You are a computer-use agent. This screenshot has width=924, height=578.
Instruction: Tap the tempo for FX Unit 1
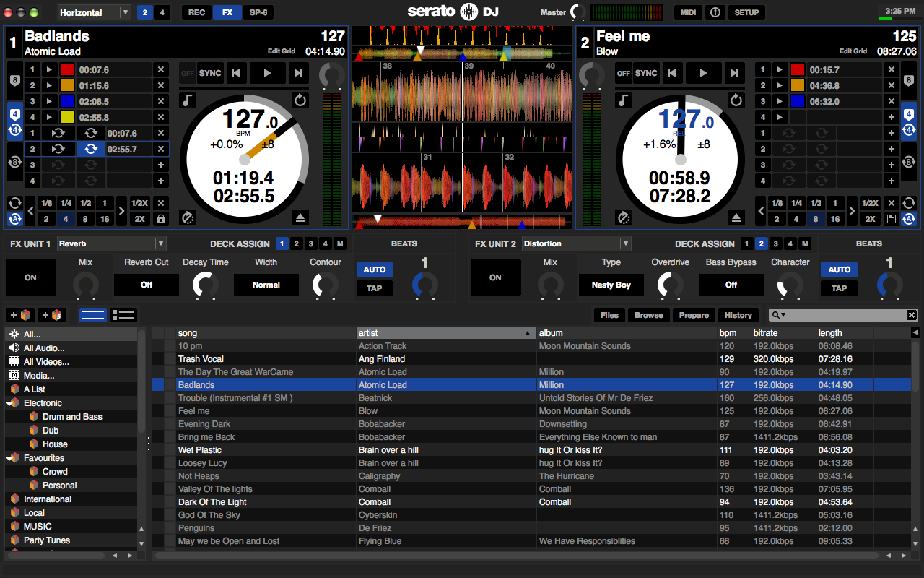coord(374,288)
